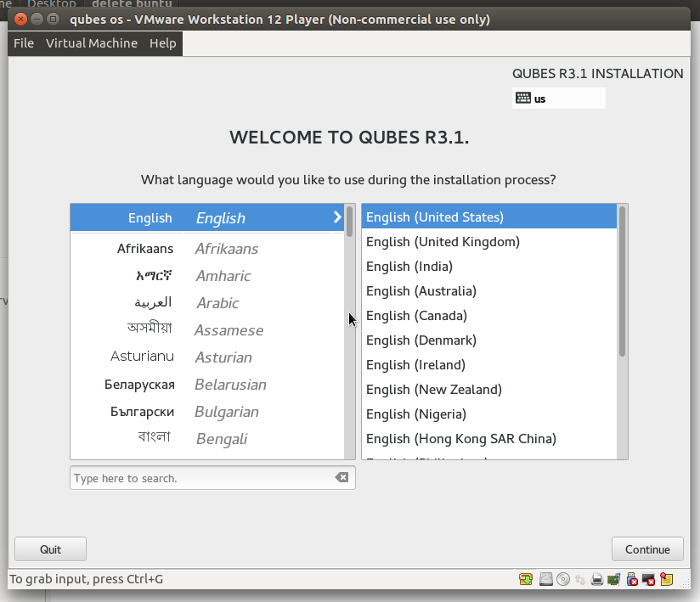The height and width of the screenshot is (602, 700).
Task: Click the language search input field
Action: click(x=203, y=478)
